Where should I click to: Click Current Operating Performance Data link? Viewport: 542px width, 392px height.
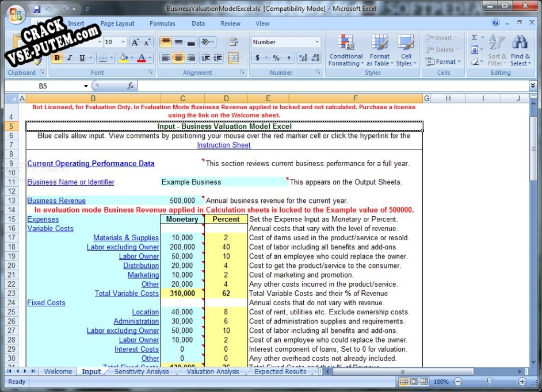pos(91,164)
